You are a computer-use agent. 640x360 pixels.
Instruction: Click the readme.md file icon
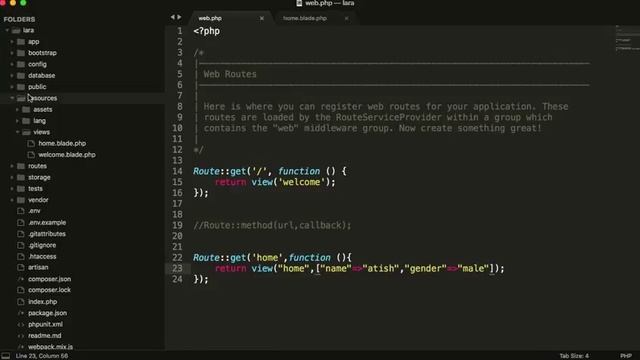click(x=21, y=336)
